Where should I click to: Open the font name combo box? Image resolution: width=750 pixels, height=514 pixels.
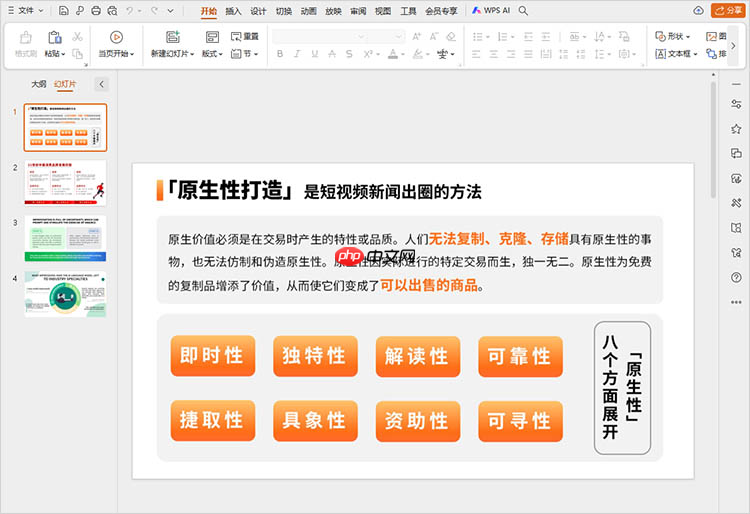click(320, 37)
